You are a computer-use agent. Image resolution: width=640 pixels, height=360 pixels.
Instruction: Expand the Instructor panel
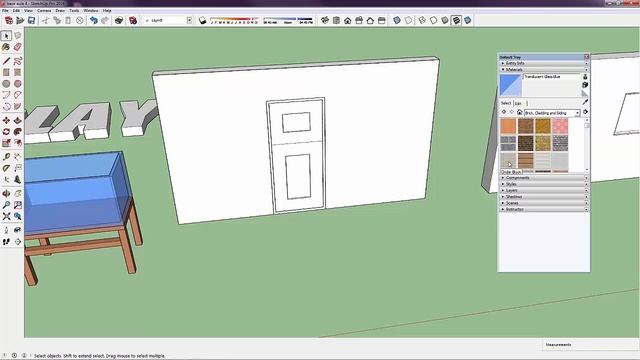point(544,209)
